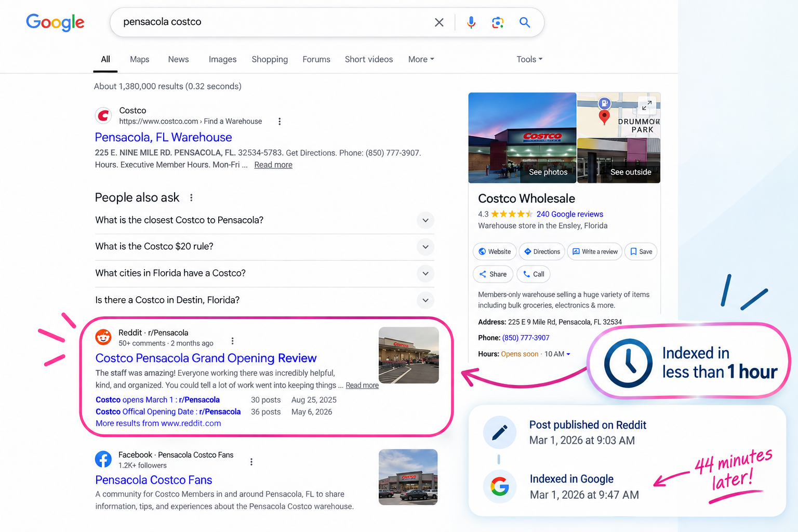Start voice search with microphone icon
This screenshot has height=532, width=798.
471,22
